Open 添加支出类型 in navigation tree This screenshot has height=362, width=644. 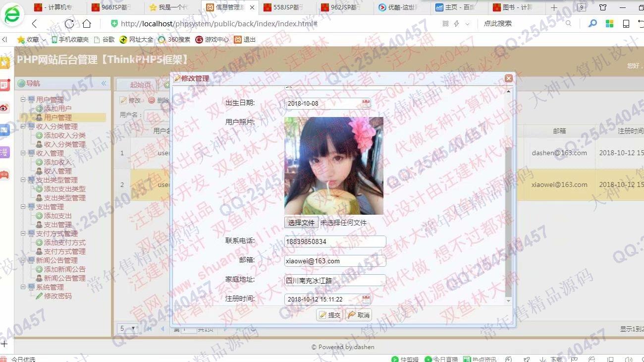tap(64, 189)
